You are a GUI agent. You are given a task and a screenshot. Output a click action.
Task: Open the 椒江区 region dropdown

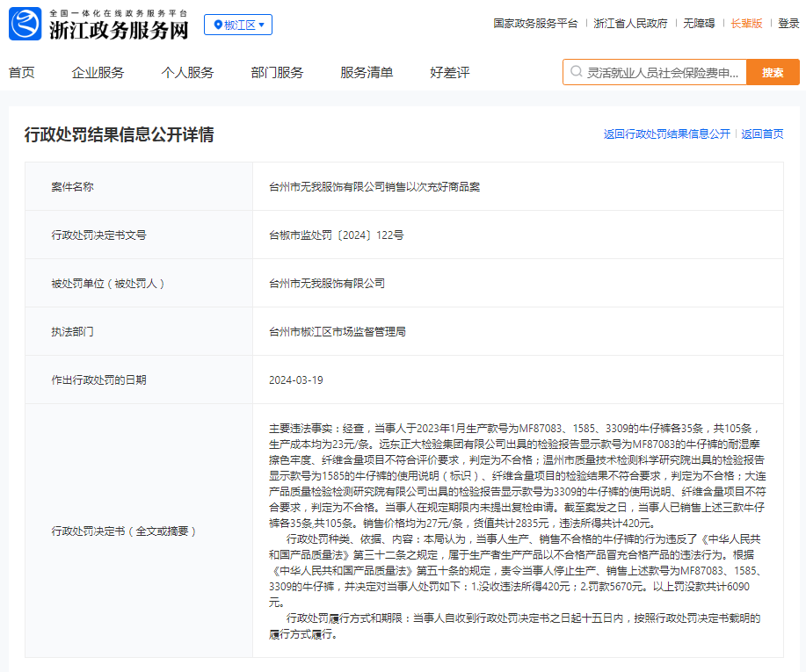pos(238,25)
